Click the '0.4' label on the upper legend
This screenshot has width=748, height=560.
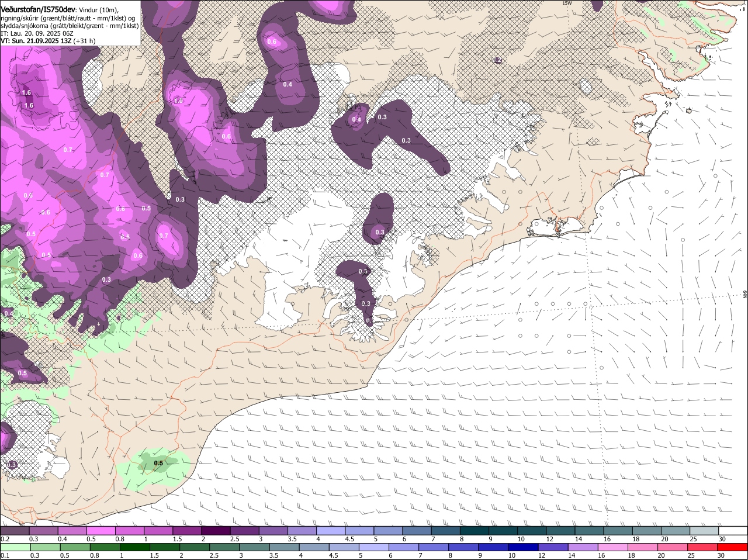(63, 539)
